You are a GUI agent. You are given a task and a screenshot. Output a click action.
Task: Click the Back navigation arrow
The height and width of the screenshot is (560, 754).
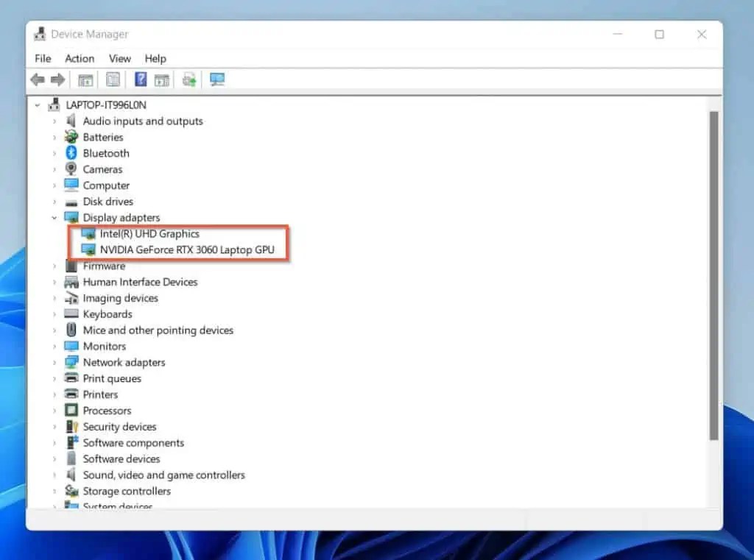(x=38, y=79)
